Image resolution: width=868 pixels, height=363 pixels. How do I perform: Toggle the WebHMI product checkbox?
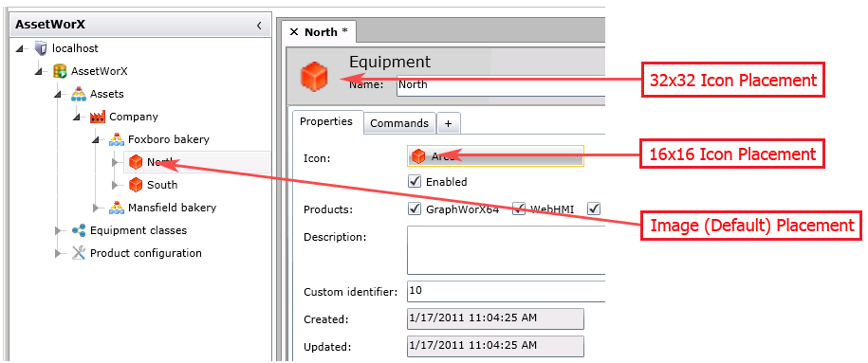pos(519,209)
